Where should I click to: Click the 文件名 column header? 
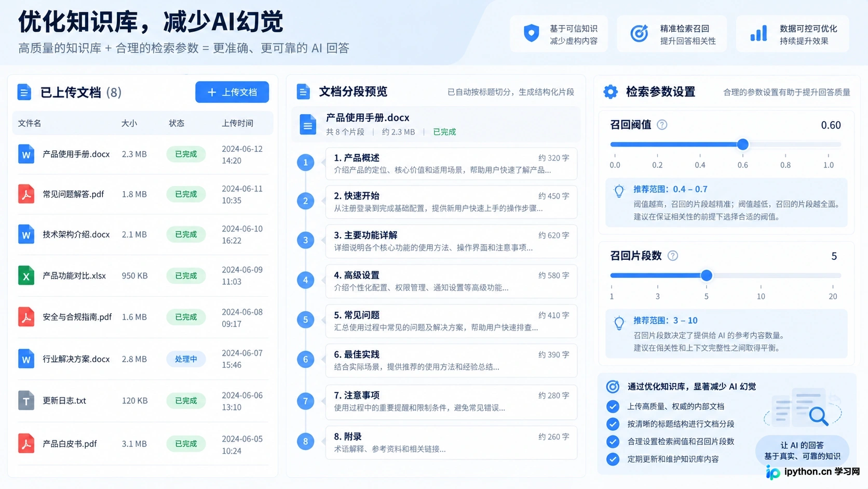(x=30, y=123)
